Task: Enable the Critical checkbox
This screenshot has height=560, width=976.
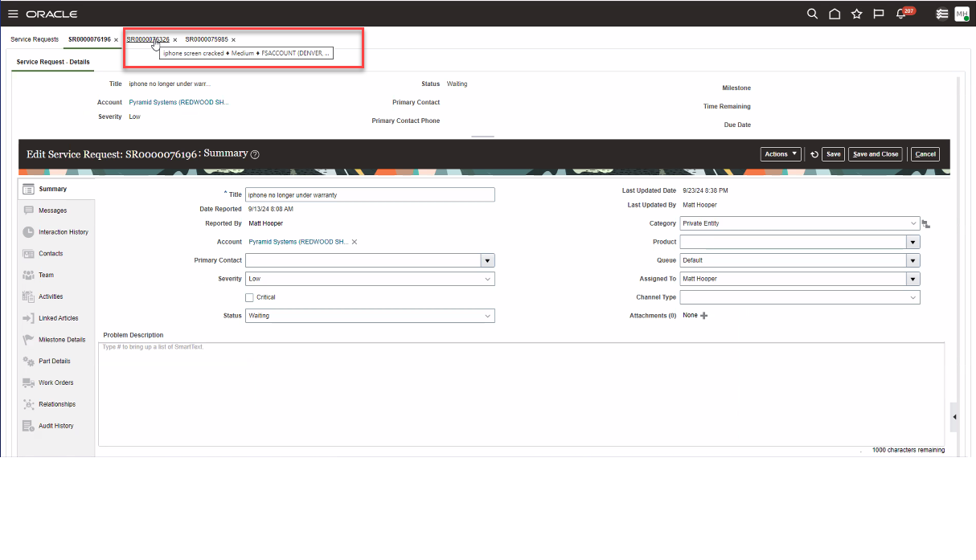Action: (249, 297)
